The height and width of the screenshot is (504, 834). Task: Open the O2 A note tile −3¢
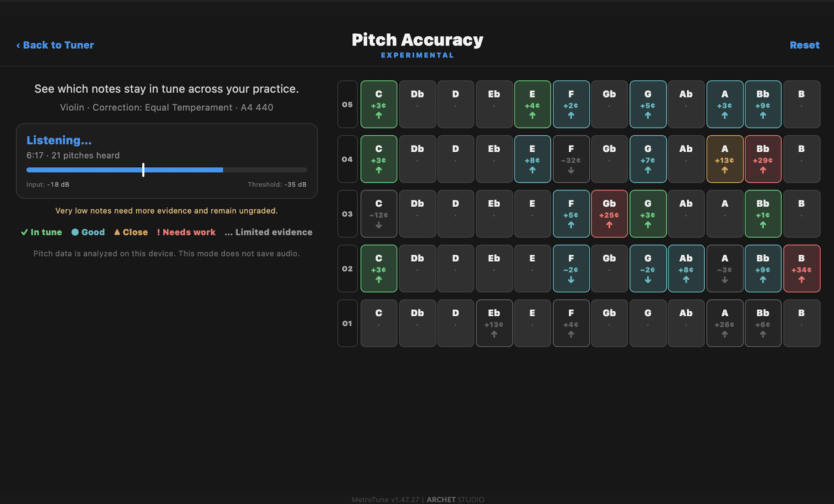click(x=725, y=268)
